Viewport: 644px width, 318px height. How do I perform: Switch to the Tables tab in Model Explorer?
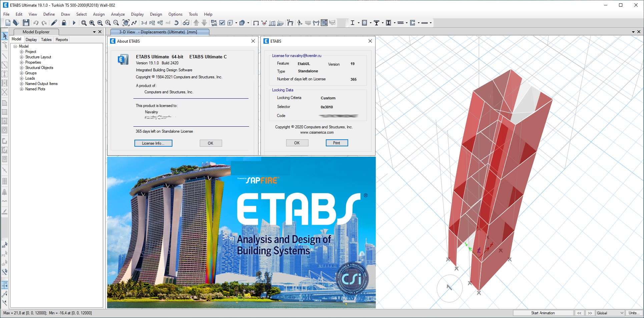(46, 39)
